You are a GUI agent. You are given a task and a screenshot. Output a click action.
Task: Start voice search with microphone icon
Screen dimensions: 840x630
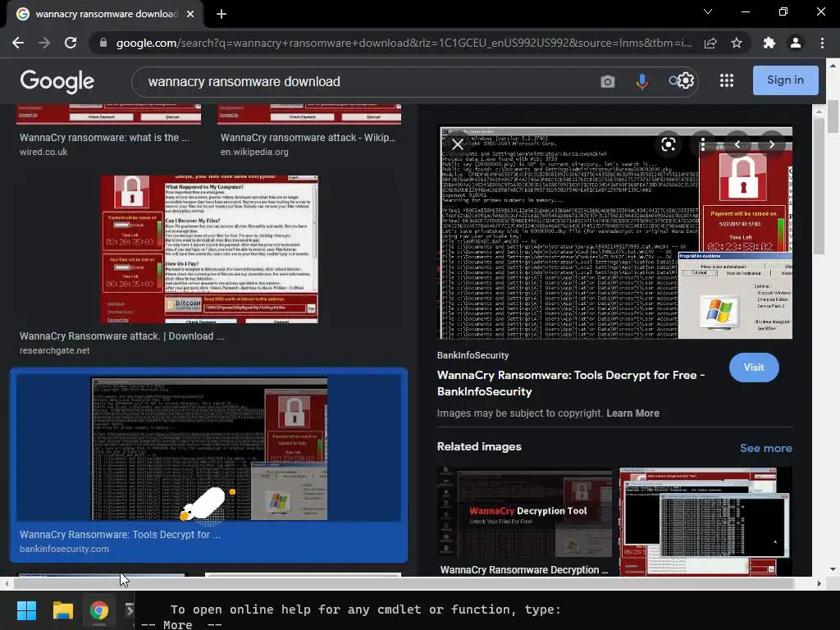641,81
